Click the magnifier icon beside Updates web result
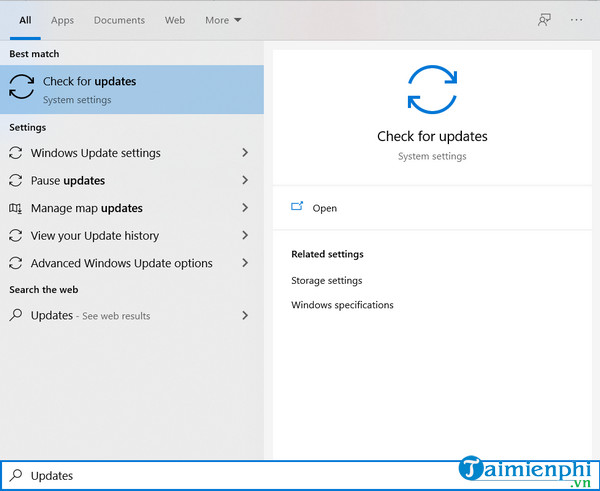 click(16, 315)
